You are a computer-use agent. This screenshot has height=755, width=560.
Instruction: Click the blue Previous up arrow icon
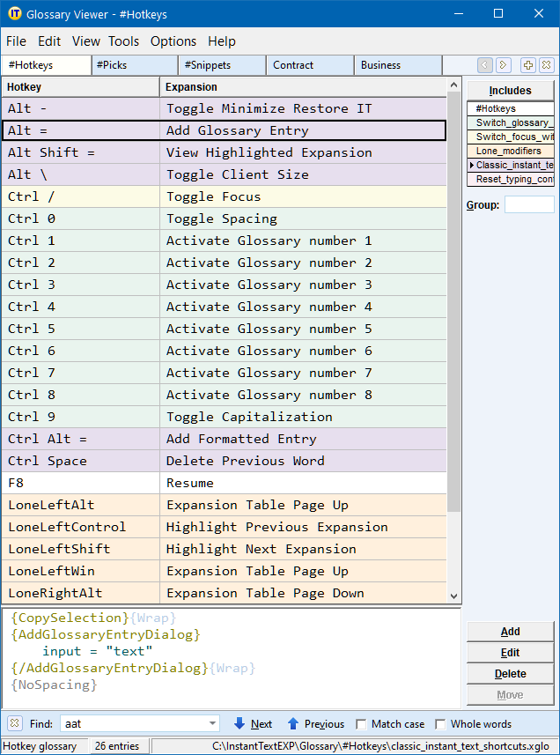click(293, 723)
